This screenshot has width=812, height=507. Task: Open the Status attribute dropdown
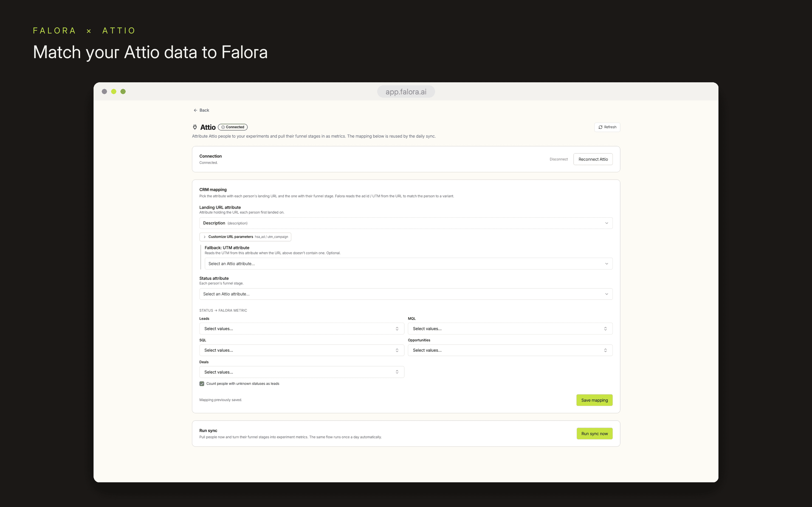(x=406, y=294)
